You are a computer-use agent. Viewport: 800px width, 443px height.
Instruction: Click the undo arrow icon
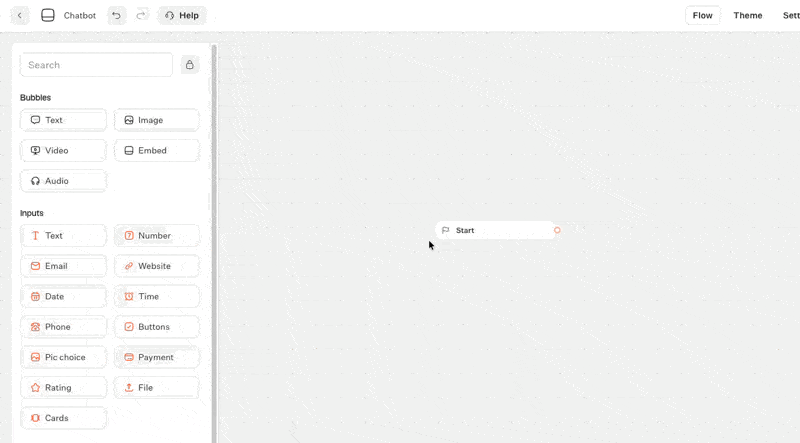(117, 16)
